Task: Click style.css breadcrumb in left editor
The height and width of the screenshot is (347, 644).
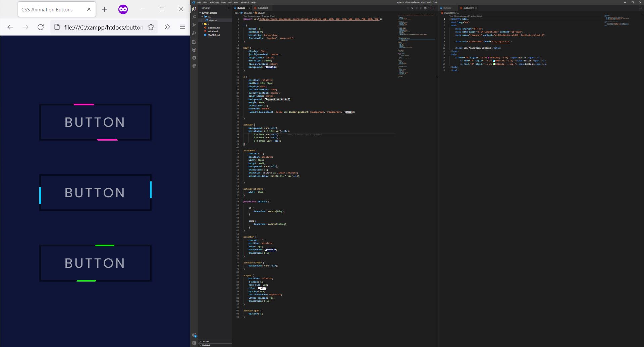Action: (246, 13)
